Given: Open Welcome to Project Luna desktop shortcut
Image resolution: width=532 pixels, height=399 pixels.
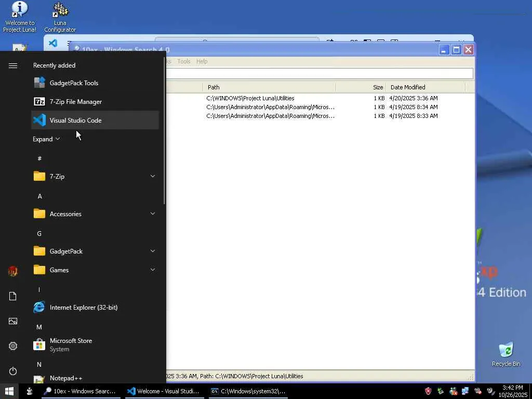Looking at the screenshot, I should point(20,17).
